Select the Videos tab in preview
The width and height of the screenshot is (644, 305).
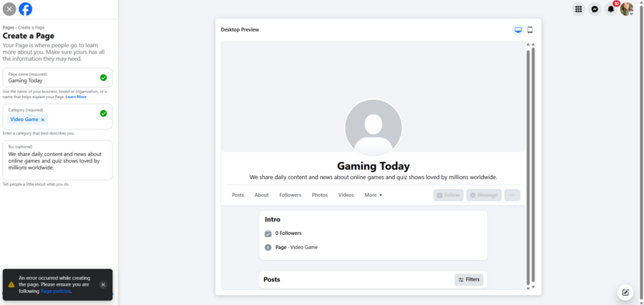tap(346, 195)
